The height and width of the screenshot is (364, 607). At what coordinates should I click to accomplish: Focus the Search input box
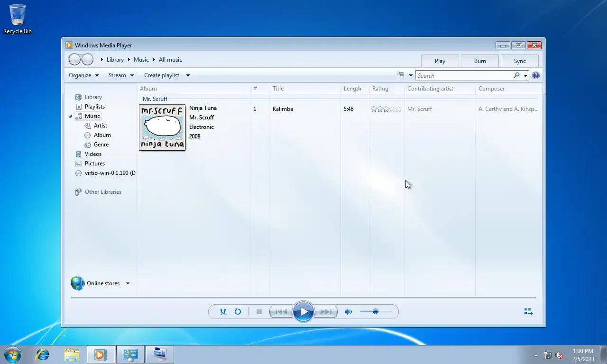[x=465, y=75]
